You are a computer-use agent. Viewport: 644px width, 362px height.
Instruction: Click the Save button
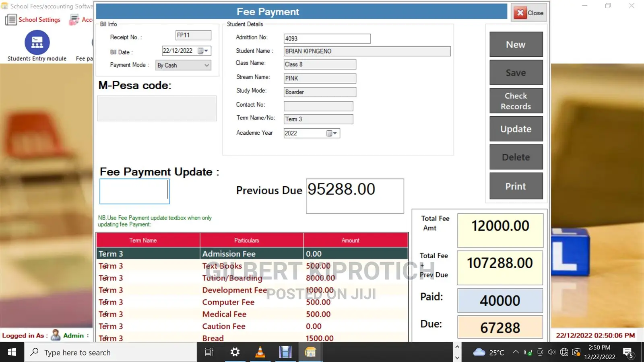[x=516, y=72]
